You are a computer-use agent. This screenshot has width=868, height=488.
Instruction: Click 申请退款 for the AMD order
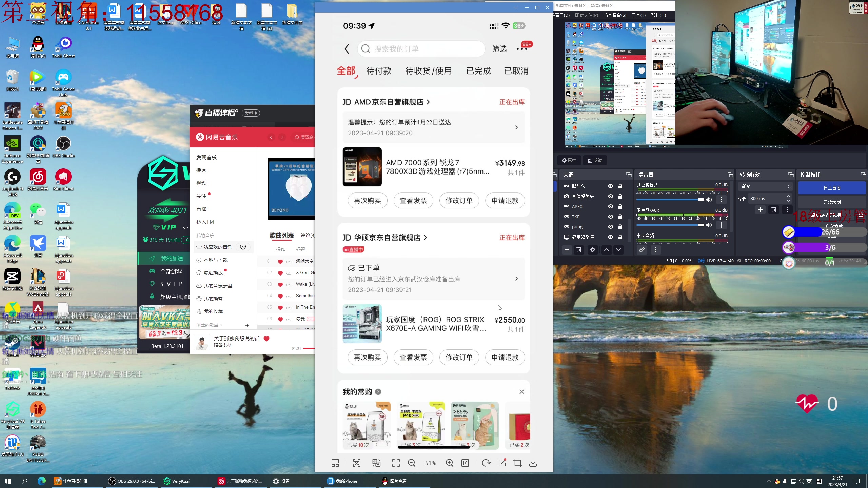point(505,201)
